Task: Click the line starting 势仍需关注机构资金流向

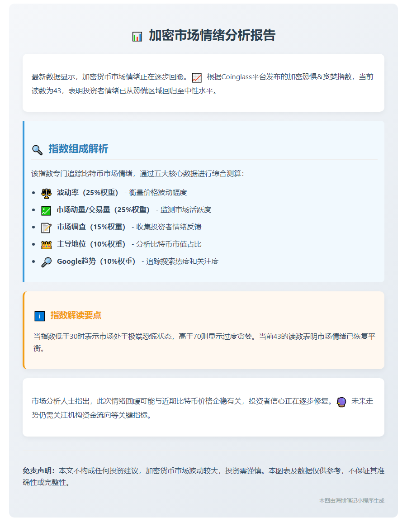Action: coord(91,415)
